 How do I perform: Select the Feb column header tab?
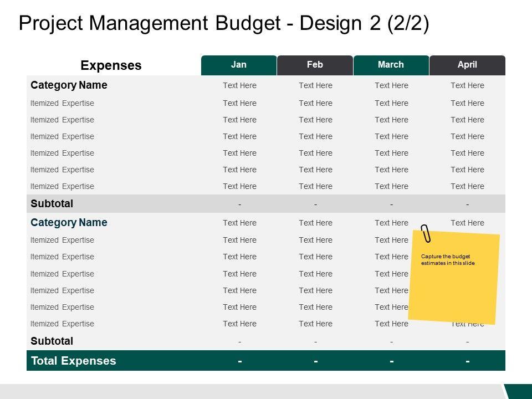pyautogui.click(x=315, y=65)
